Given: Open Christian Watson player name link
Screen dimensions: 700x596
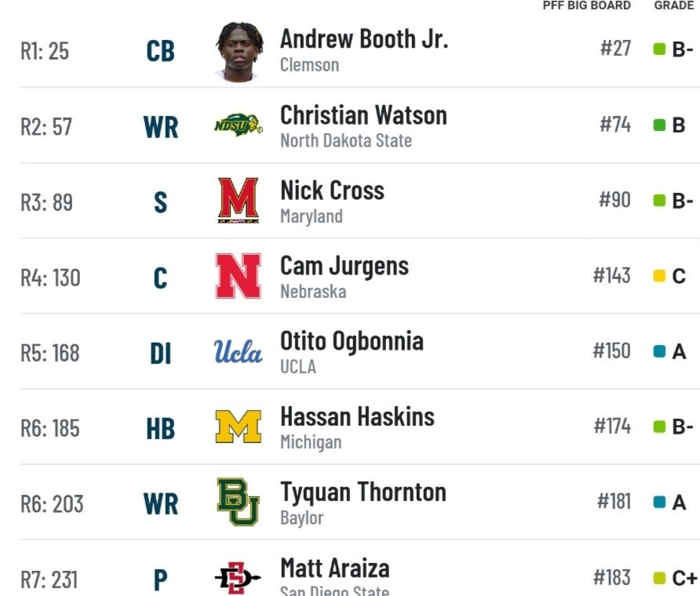Looking at the screenshot, I should (x=363, y=115).
